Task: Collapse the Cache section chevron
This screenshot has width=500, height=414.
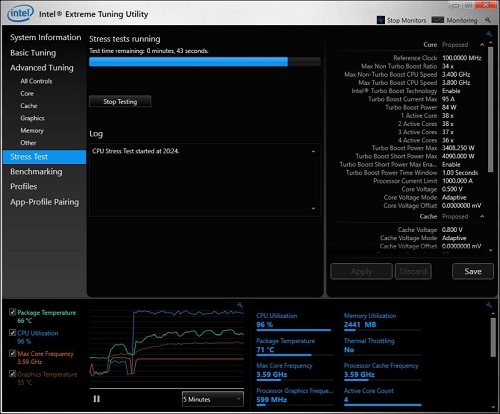Action: 482,217
